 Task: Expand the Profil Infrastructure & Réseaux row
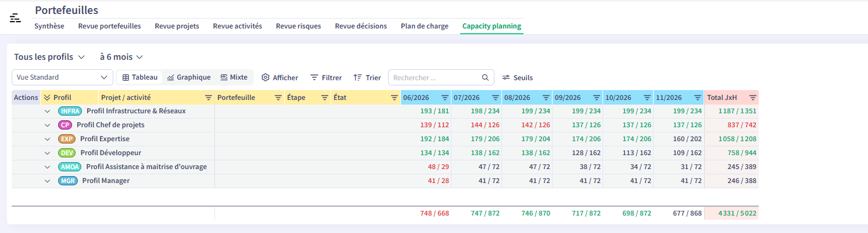pyautogui.click(x=47, y=111)
